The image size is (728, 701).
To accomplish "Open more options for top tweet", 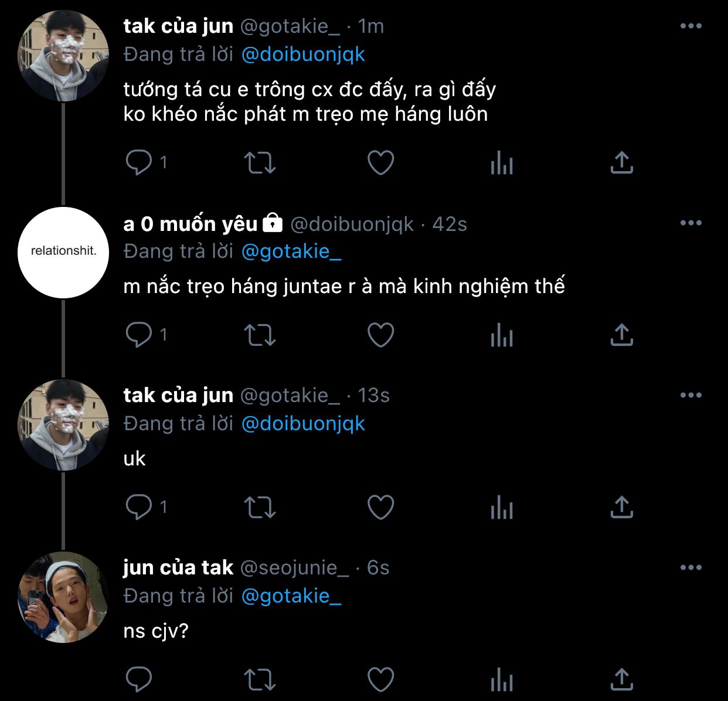I will pos(690,26).
